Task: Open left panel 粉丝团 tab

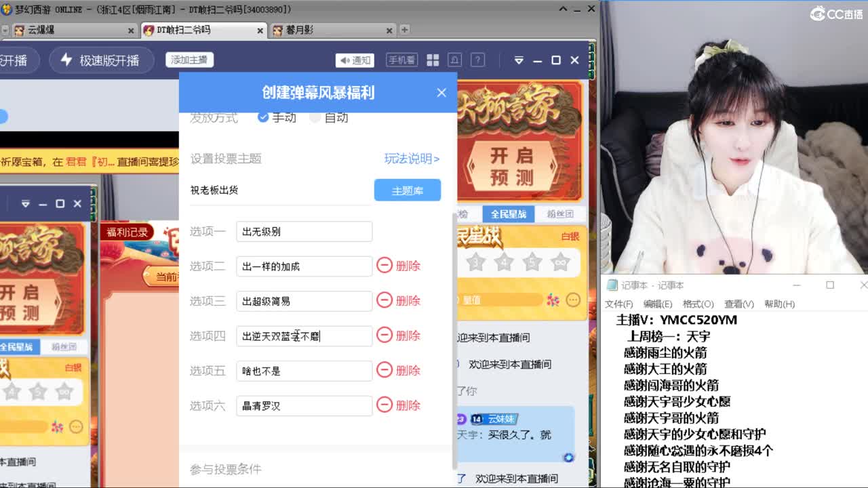Action: [x=64, y=347]
